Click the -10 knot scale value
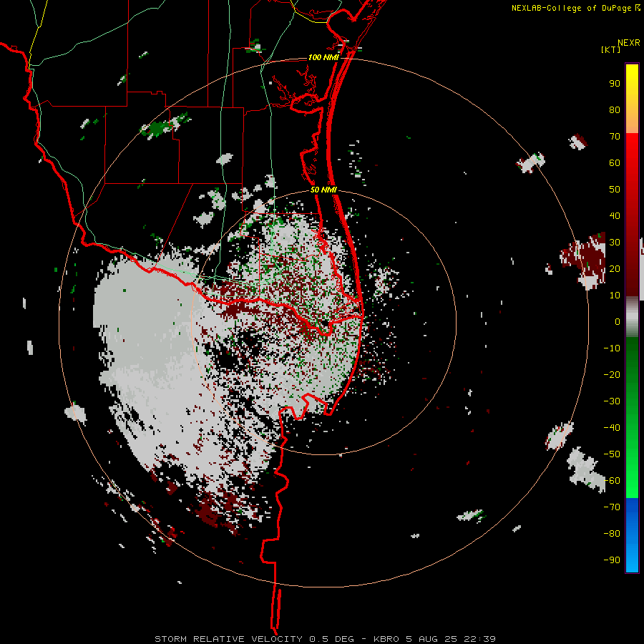The image size is (644, 644). tap(612, 348)
